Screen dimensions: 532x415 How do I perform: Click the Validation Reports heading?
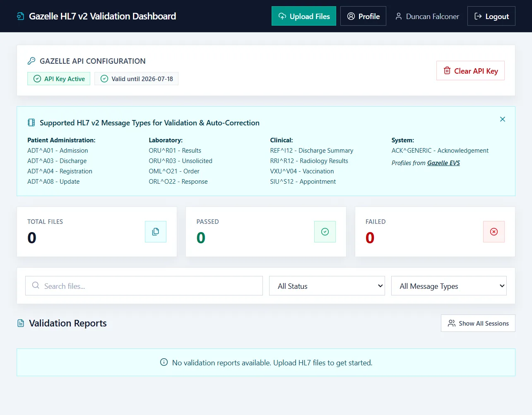point(68,323)
